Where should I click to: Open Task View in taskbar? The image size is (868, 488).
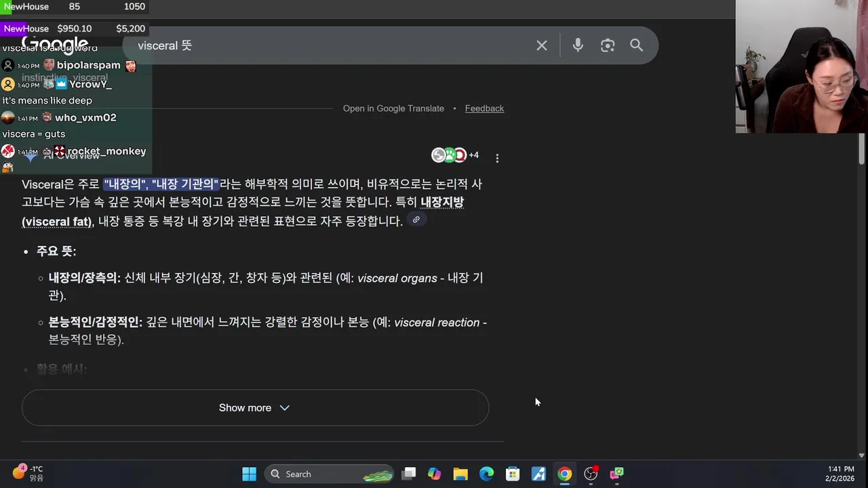(409, 474)
